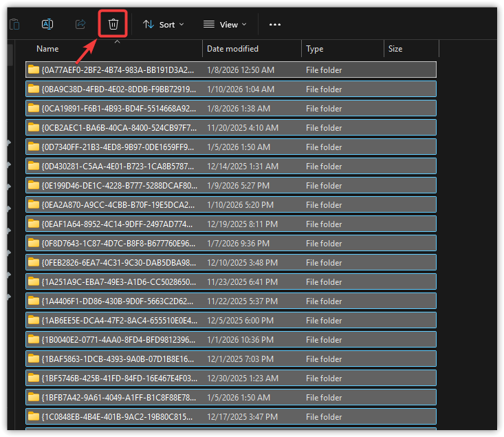Select folder name {0D430281-C5AA-4E01-B723-1CA8B5787...
Screen dimensions: 504x437
point(118,167)
